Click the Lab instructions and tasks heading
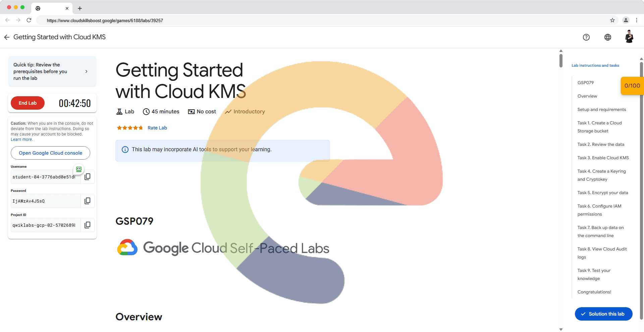The height and width of the screenshot is (332, 644). [595, 65]
